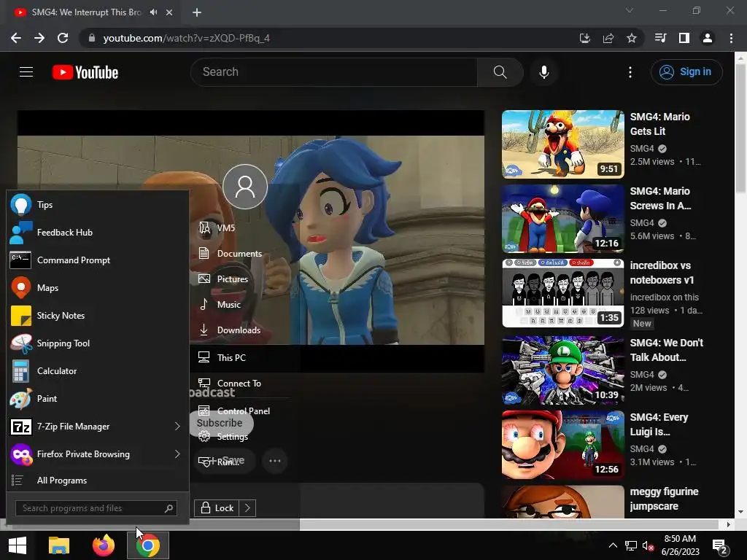Open Calculator app
The width and height of the screenshot is (747, 560).
[x=98, y=371]
